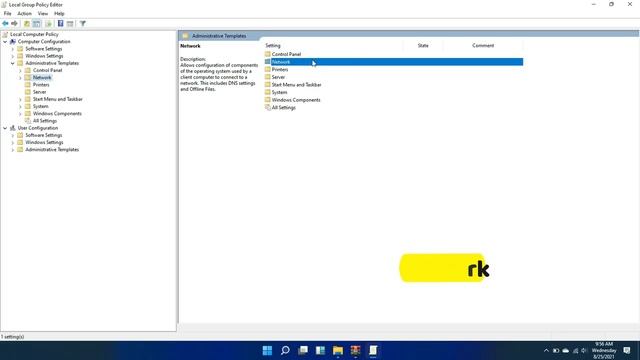Viewport: 640px width, 360px height.
Task: Open Task View on the taskbar
Action: 303,350
